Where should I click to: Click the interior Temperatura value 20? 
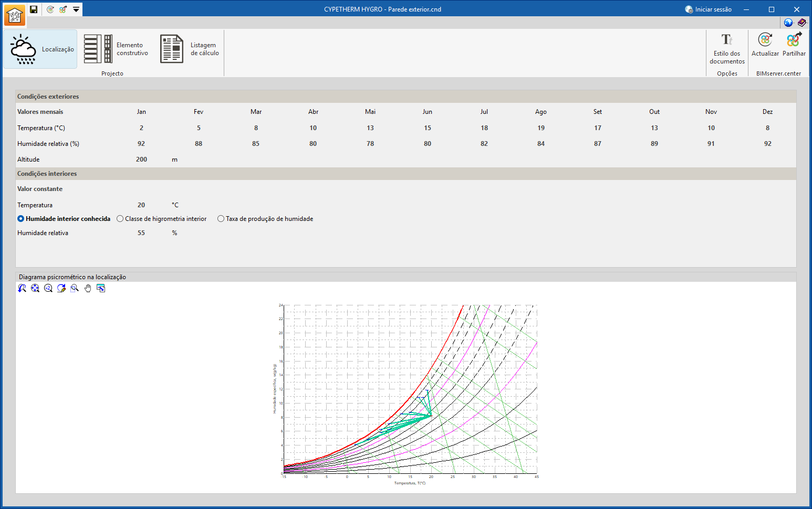(141, 205)
